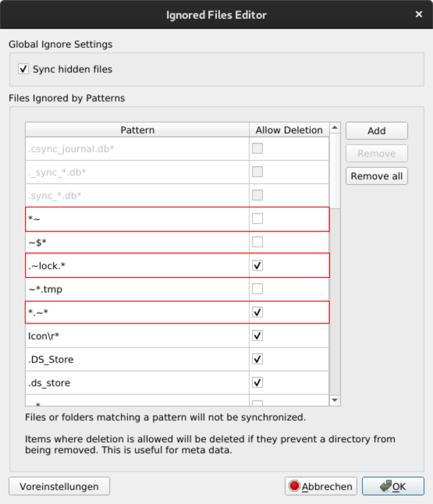The height and width of the screenshot is (504, 433).
Task: Enable Allow Deletion for ~$* pattern
Action: coord(257,242)
